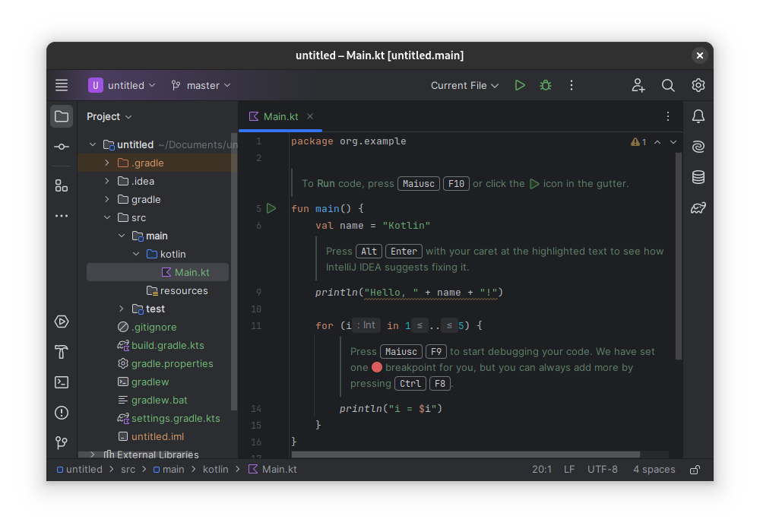
Task: Open the Build hammer tool window
Action: click(x=62, y=352)
